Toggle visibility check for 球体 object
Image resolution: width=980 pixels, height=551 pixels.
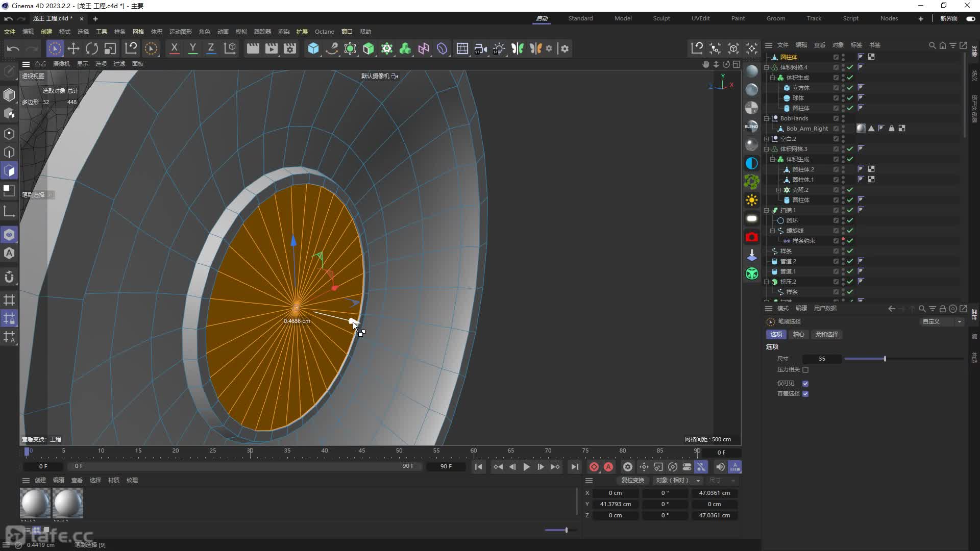[850, 98]
